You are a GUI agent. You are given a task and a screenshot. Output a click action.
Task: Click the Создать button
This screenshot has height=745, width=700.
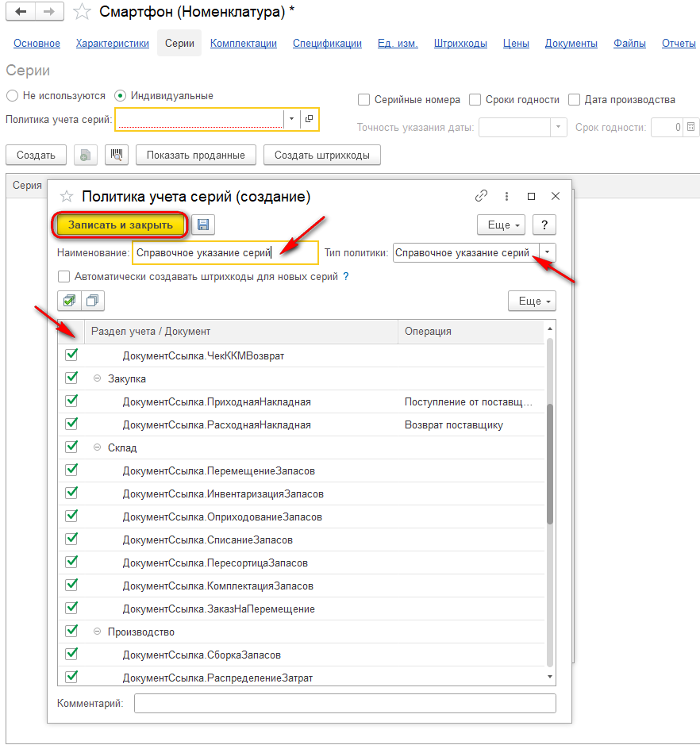point(37,155)
